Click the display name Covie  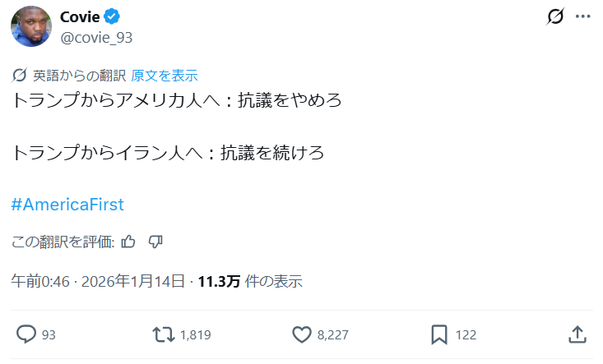pos(79,17)
